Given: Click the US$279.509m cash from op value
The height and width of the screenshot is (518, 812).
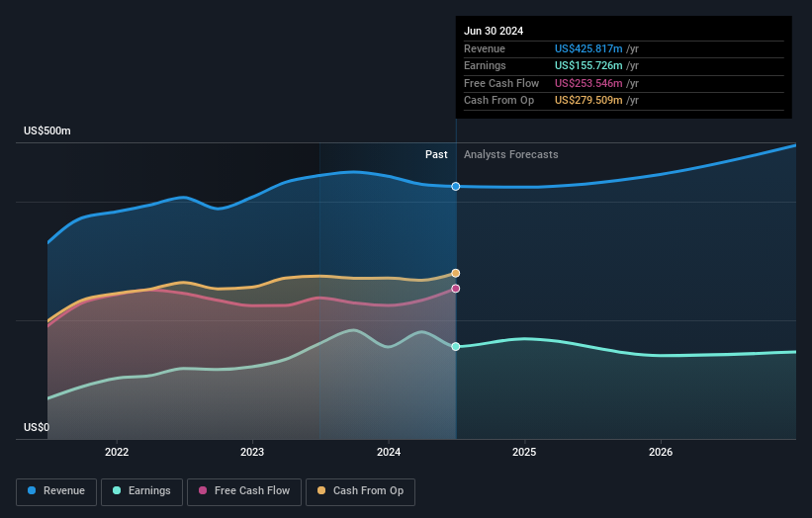Looking at the screenshot, I should pos(588,101).
